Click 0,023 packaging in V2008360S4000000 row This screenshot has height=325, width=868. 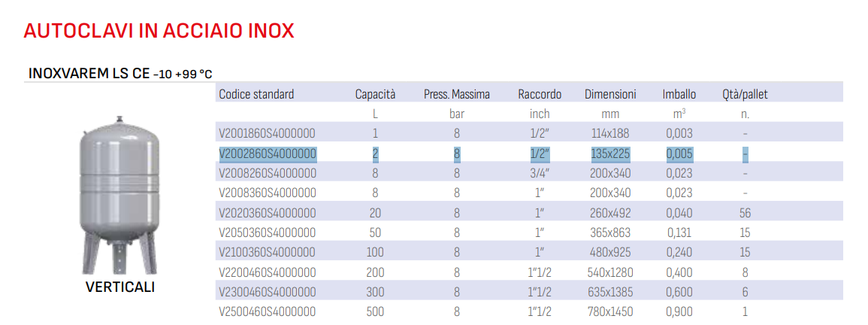click(679, 193)
